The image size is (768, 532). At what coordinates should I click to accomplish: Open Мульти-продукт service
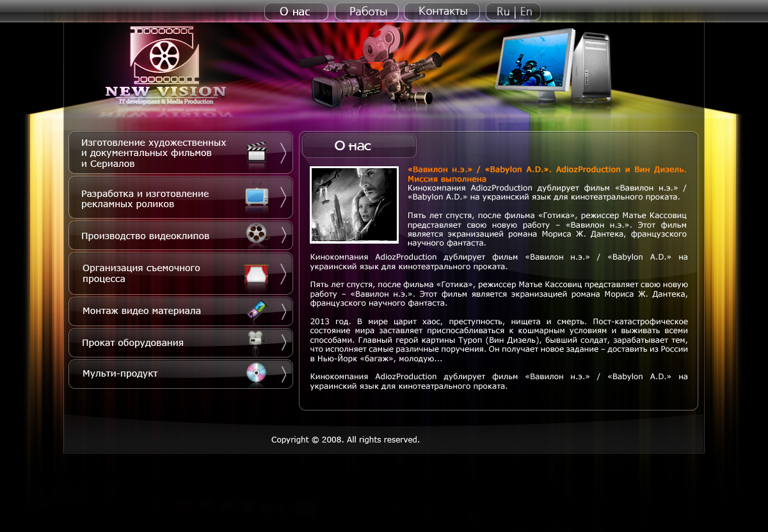point(180,373)
